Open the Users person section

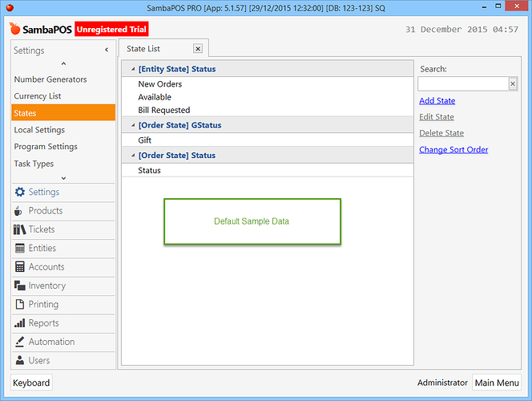[63, 360]
